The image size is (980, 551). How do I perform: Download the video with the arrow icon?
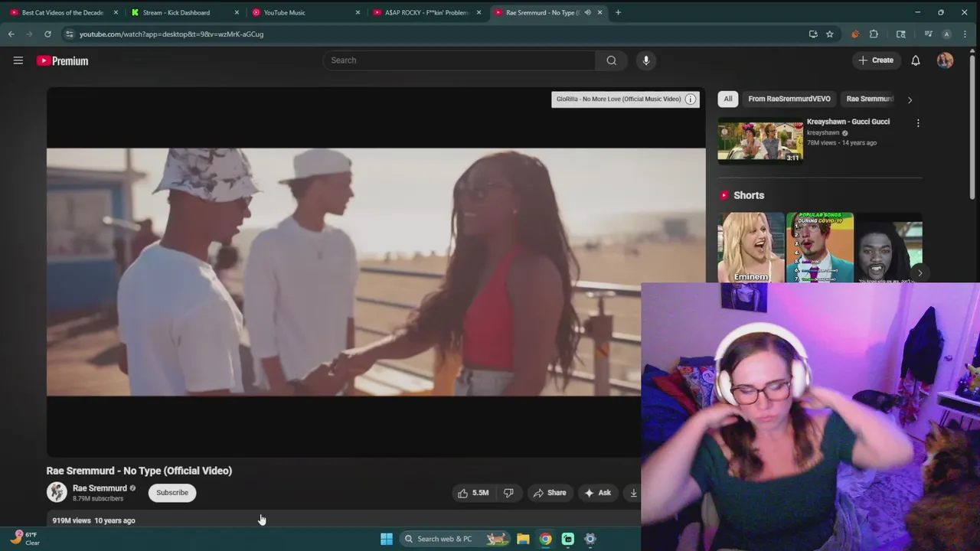(x=633, y=493)
